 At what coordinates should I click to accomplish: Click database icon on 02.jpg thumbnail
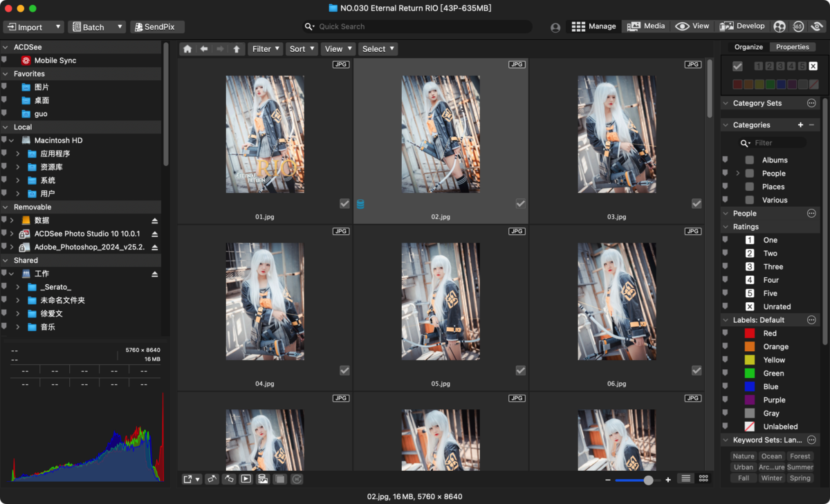[360, 204]
